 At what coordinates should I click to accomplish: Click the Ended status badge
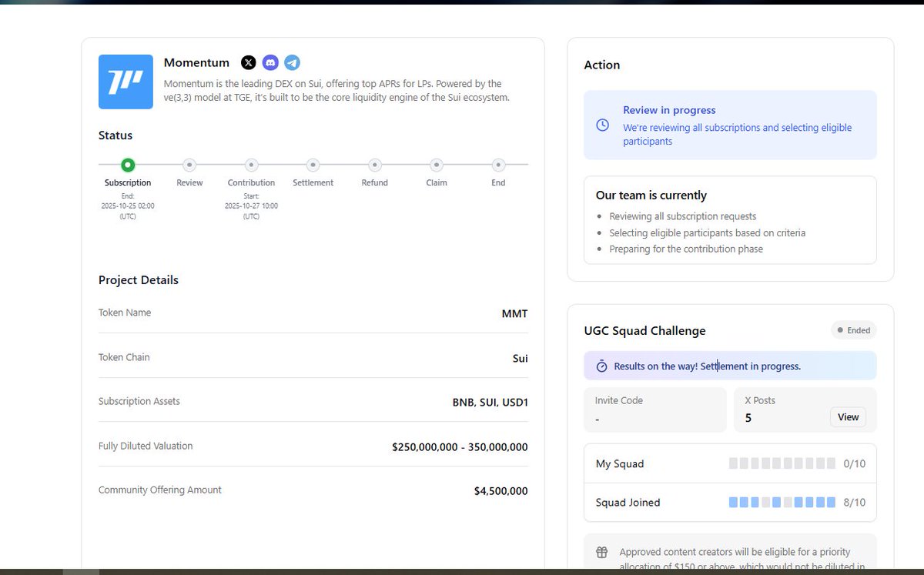coord(853,330)
